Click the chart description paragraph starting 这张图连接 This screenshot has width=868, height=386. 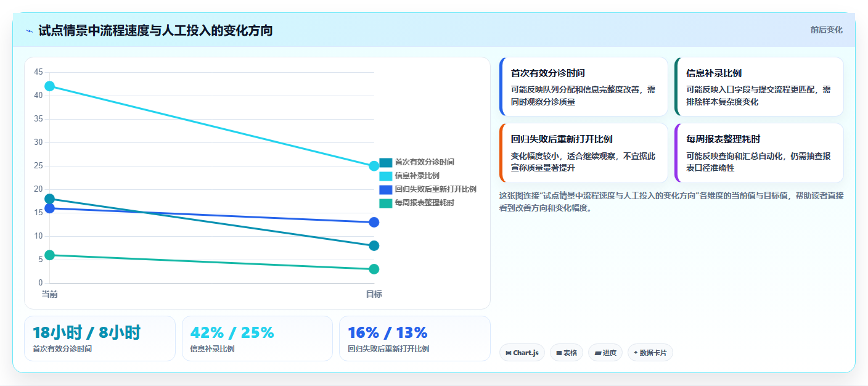671,202
